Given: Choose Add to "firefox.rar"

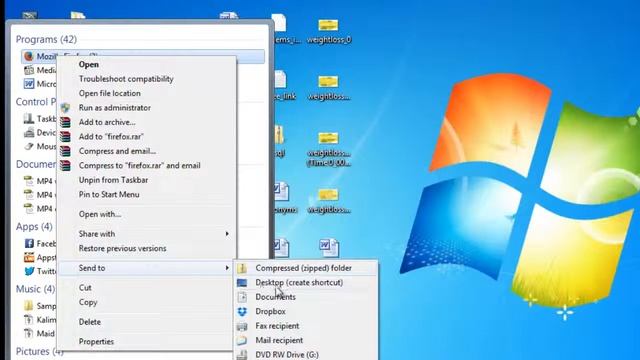Looking at the screenshot, I should (x=111, y=137).
